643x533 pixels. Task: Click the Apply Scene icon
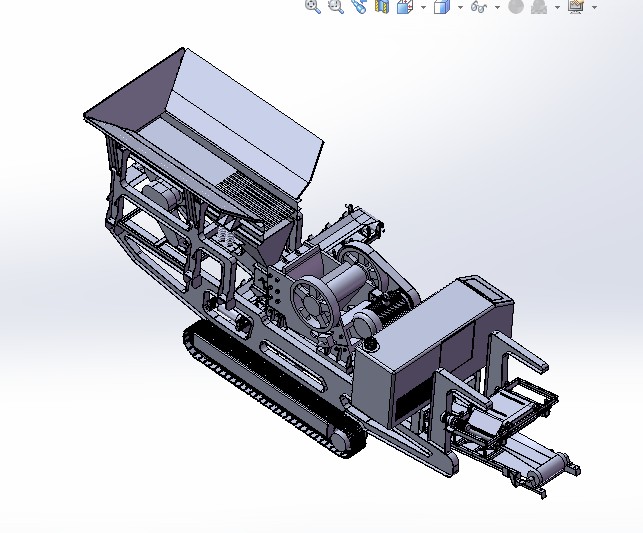(539, 6)
